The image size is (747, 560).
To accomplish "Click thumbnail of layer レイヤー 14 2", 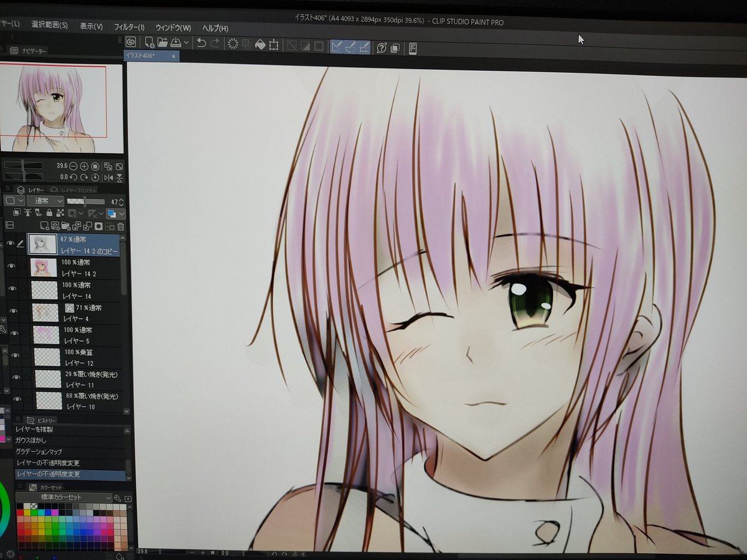I will click(x=44, y=267).
